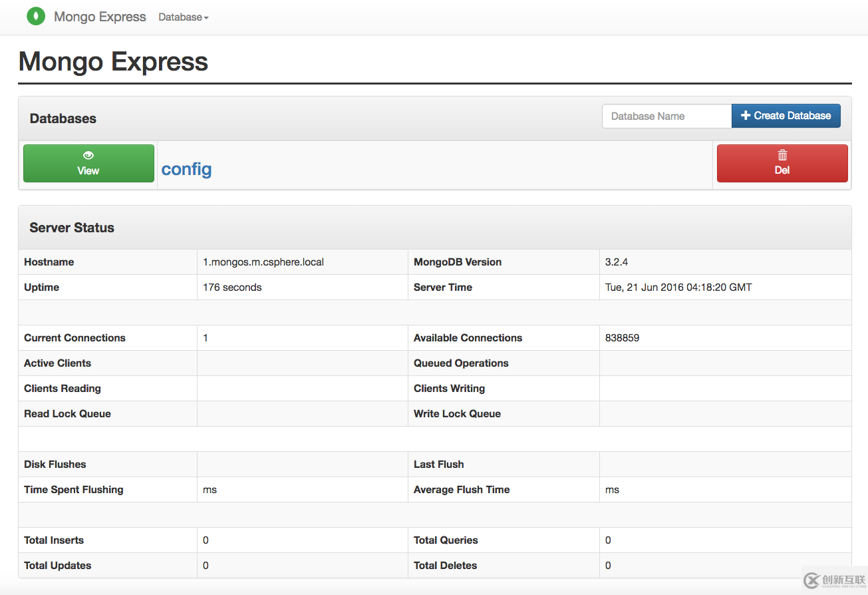Image resolution: width=868 pixels, height=595 pixels.
Task: Click the MongoDB Version label
Action: point(458,262)
